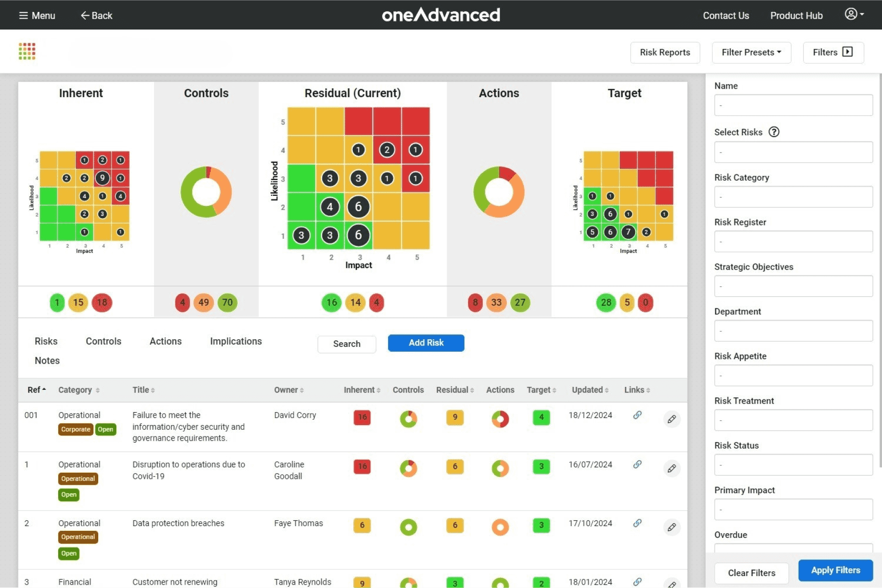Click the colored grid app logo
The image size is (882, 588).
point(27,51)
